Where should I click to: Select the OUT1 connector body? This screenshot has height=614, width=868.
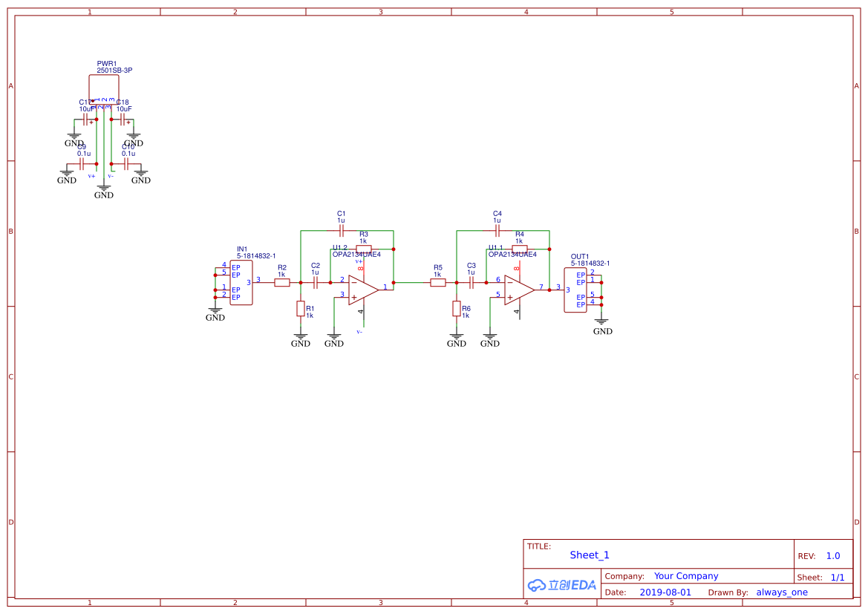point(575,290)
